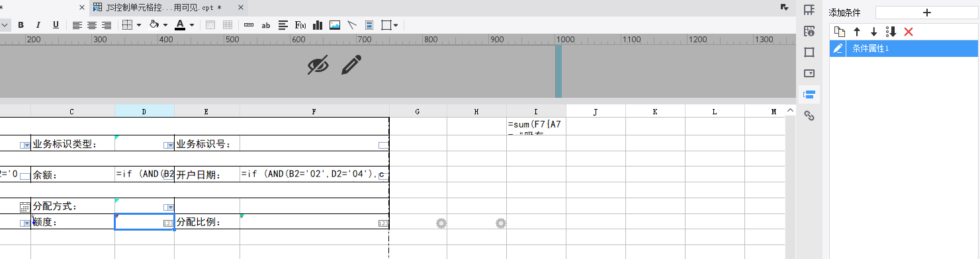
Task: Select the 分配方式: cell
Action: tap(72, 206)
